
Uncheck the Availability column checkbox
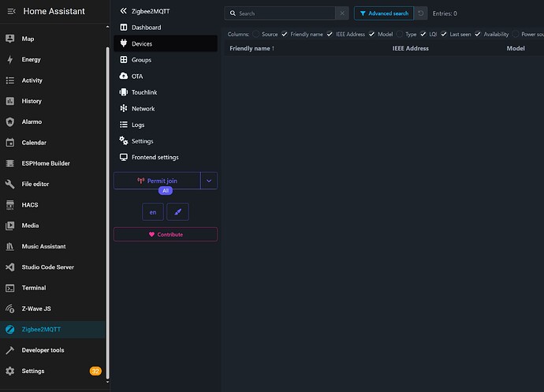click(478, 34)
